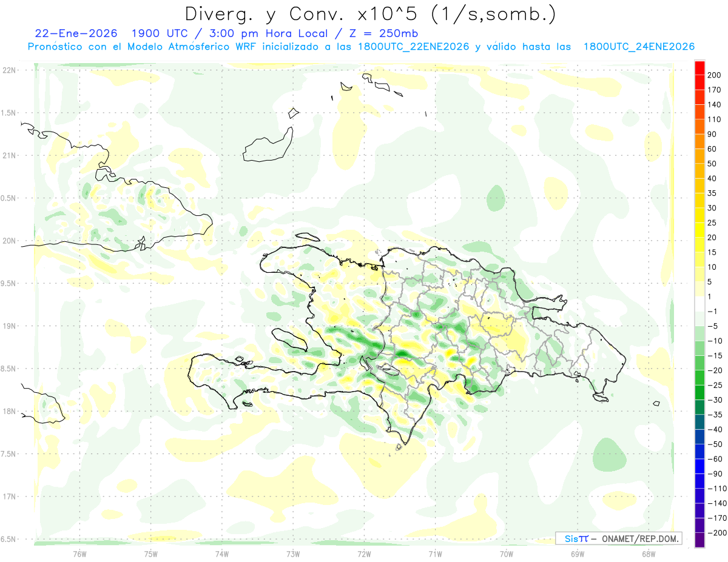Screen dimensions: 728x562
Task: Click the '6.5N' latitude axis label
Action: (x=8, y=540)
